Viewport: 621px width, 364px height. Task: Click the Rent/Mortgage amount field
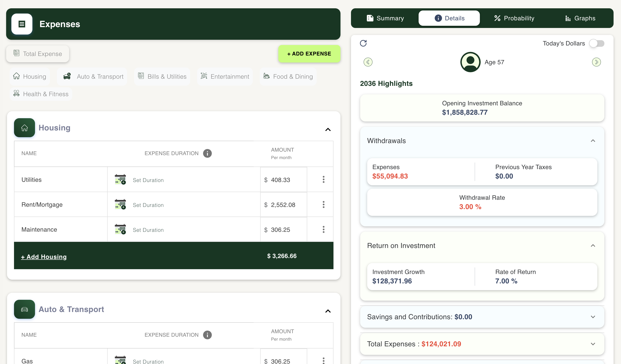[x=283, y=205]
